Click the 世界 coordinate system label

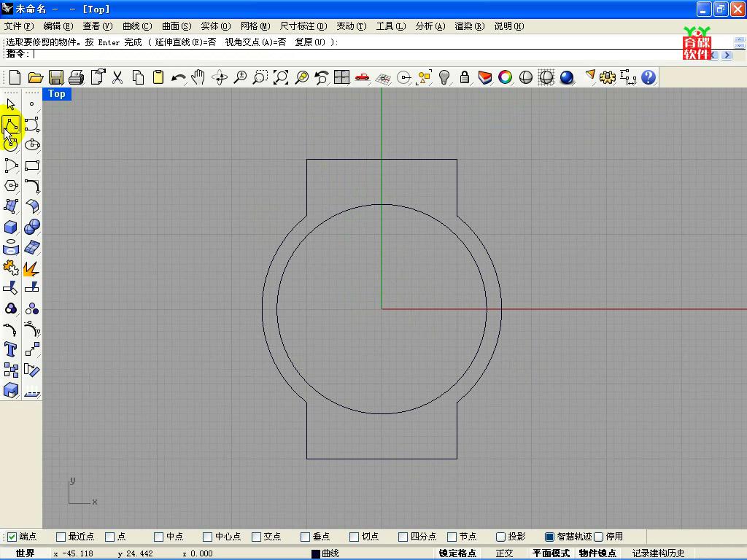26,553
